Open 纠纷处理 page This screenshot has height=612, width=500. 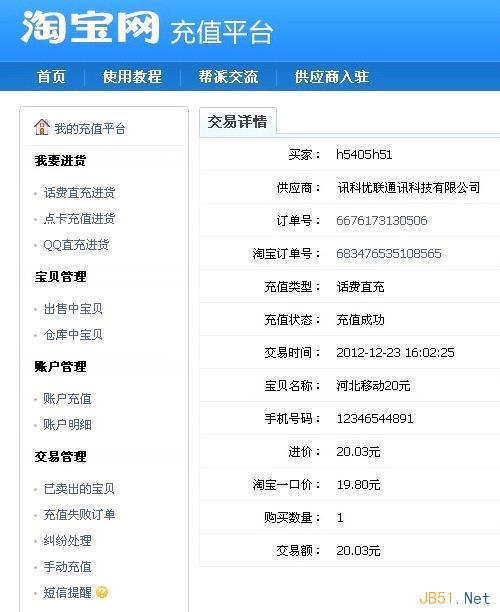click(x=67, y=541)
